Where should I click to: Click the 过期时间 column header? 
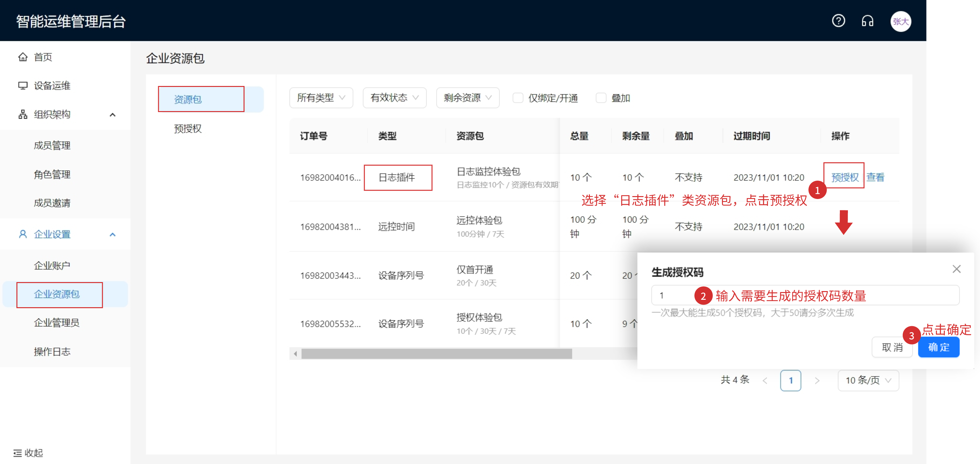[x=751, y=136]
